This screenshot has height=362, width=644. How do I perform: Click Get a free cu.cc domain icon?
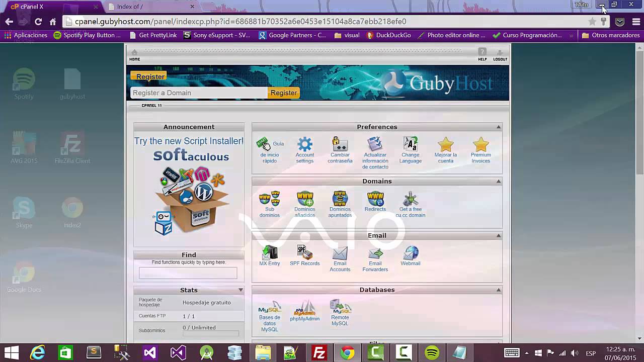(x=411, y=199)
